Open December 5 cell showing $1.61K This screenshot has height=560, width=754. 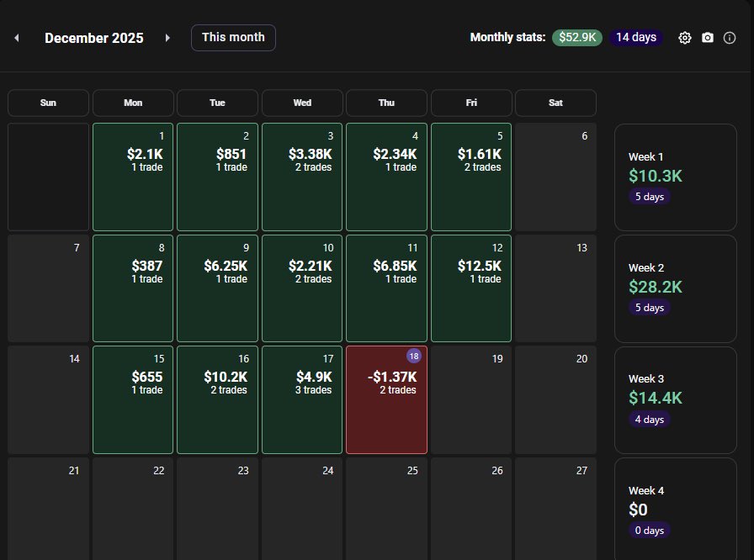[471, 177]
